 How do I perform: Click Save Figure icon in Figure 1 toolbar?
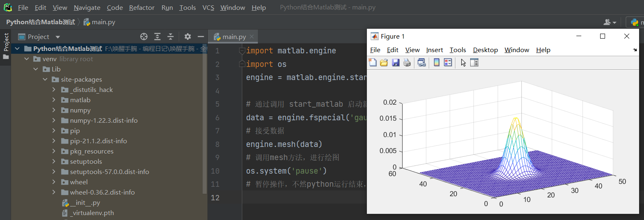point(396,62)
